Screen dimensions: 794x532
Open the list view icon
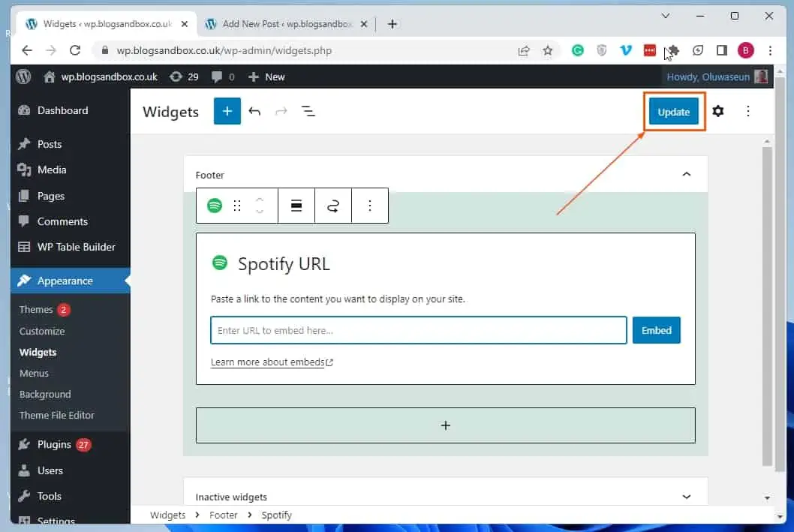point(308,111)
